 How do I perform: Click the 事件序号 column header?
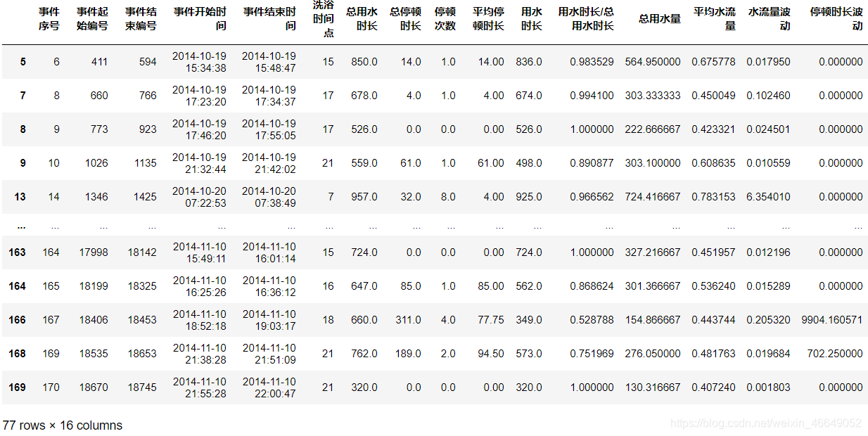click(x=49, y=19)
